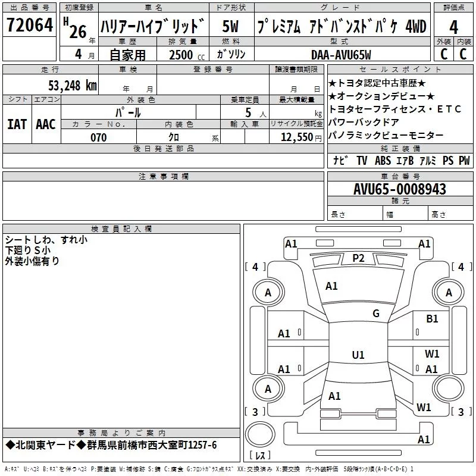The width and height of the screenshot is (476, 476).
Task: Click the air conditioner value AAC
Action: click(x=46, y=124)
